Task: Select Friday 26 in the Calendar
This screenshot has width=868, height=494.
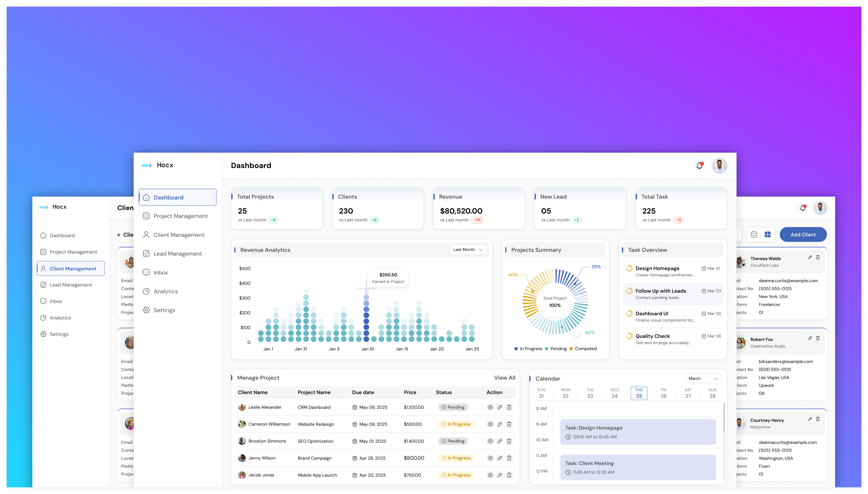Action: [663, 393]
